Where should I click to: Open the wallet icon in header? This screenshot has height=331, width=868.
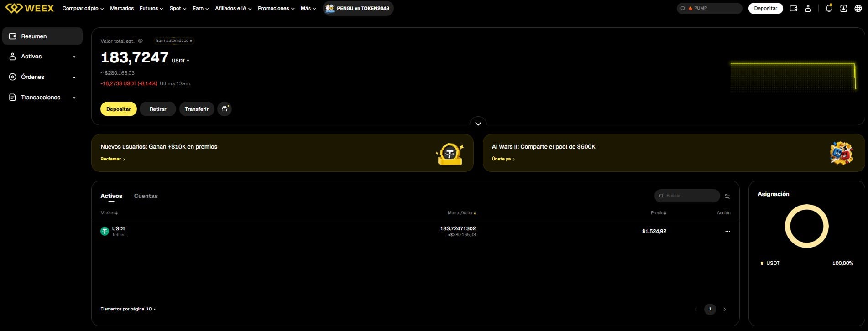pyautogui.click(x=794, y=8)
